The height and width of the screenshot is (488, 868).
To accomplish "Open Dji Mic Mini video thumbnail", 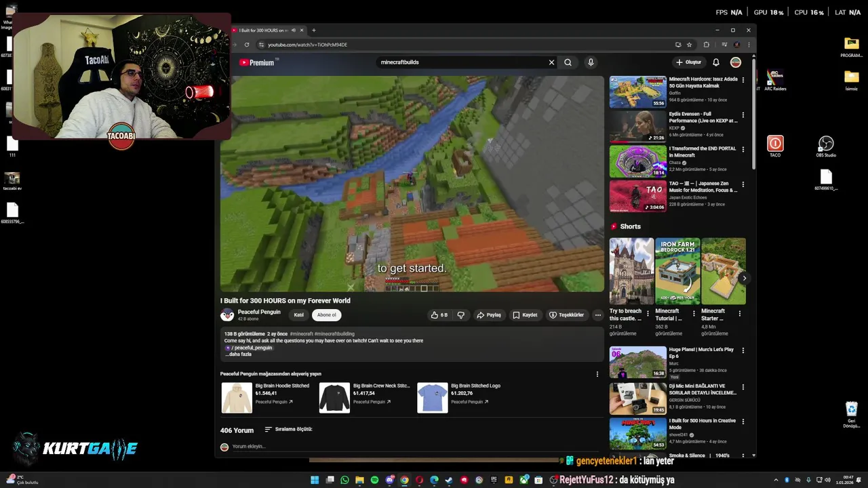I will [638, 398].
